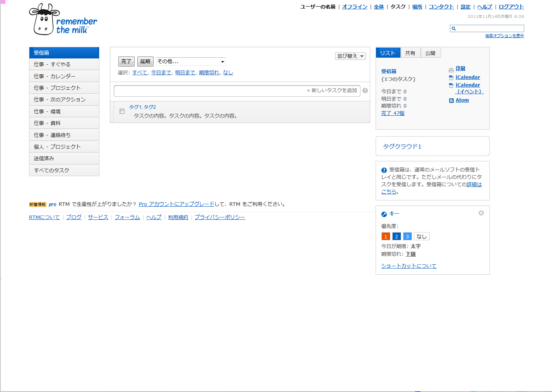The width and height of the screenshot is (552, 392).
Task: Click priority 1 orange swatch
Action: (x=386, y=236)
